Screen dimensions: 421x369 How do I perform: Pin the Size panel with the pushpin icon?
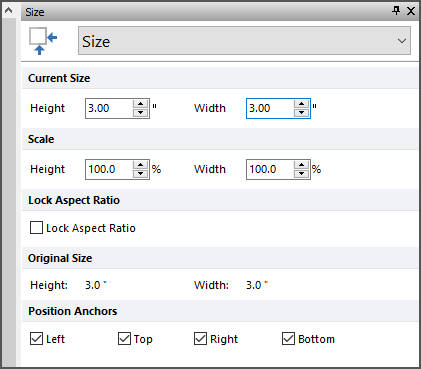(x=396, y=11)
